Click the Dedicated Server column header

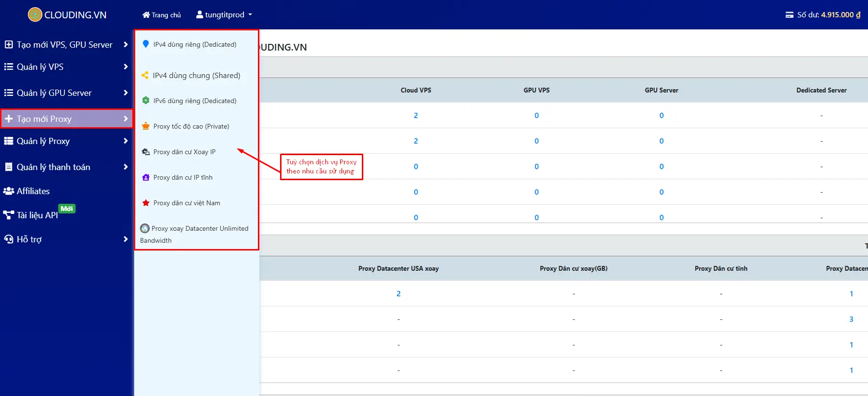(x=821, y=90)
